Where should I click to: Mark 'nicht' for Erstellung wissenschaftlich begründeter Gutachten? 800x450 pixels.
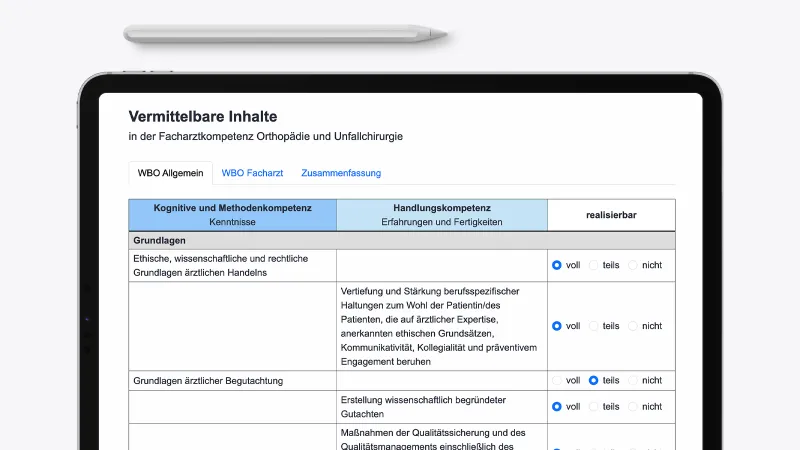pos(634,407)
